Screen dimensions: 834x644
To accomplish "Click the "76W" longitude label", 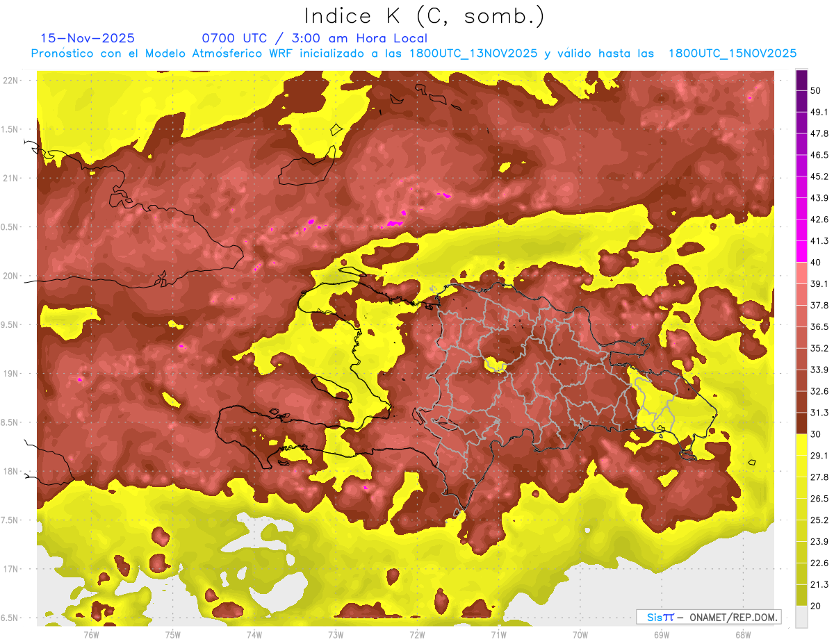I will pos(91,634).
